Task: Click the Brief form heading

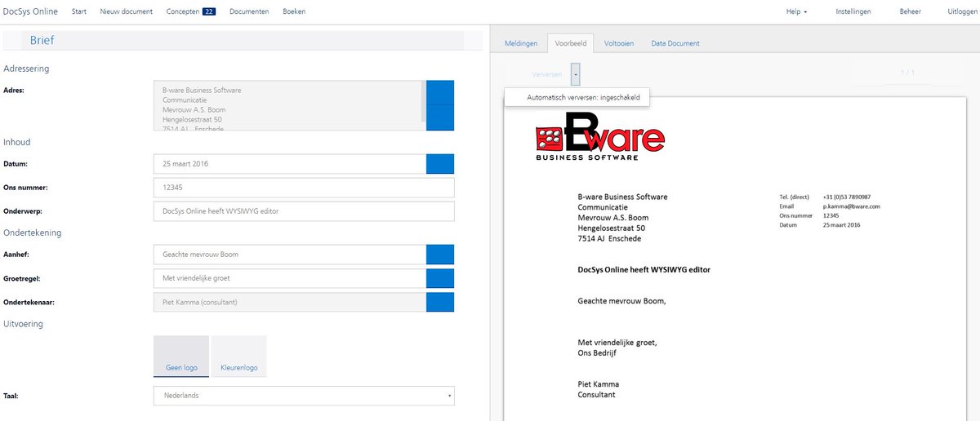Action: [42, 40]
